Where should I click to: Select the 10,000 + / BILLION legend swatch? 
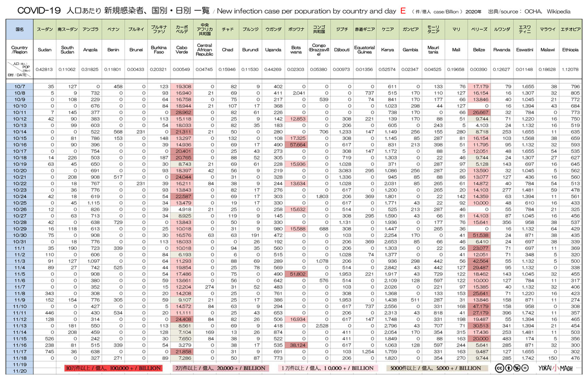click(x=328, y=368)
